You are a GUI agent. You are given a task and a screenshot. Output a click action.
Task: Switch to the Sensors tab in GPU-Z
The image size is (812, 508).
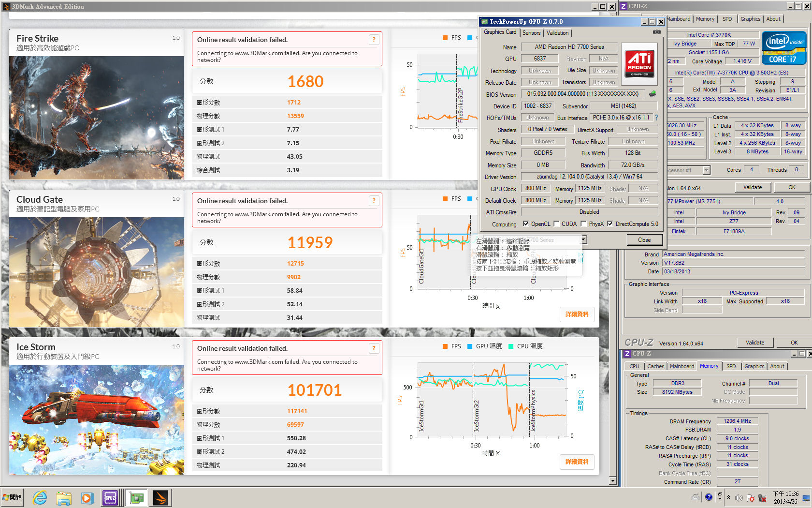point(531,32)
